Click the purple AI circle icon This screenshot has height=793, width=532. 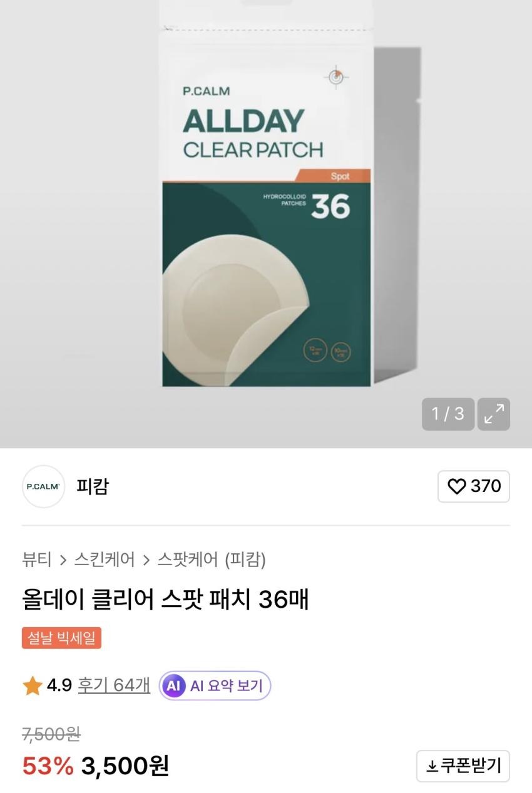click(173, 686)
